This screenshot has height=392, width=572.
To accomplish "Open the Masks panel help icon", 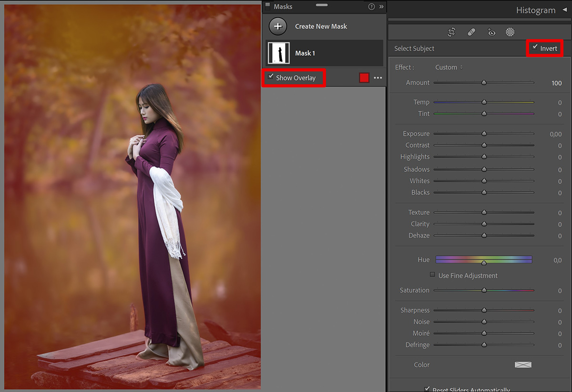I will [371, 7].
